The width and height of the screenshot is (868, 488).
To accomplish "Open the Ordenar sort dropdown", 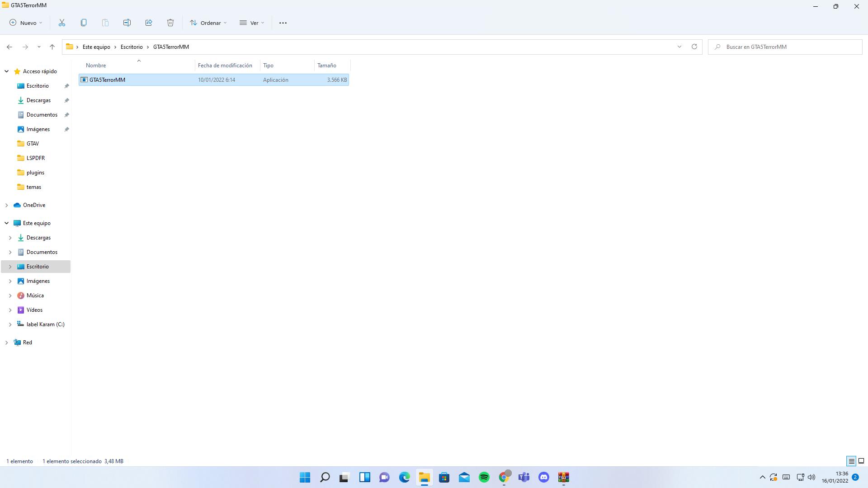I will pyautogui.click(x=208, y=23).
